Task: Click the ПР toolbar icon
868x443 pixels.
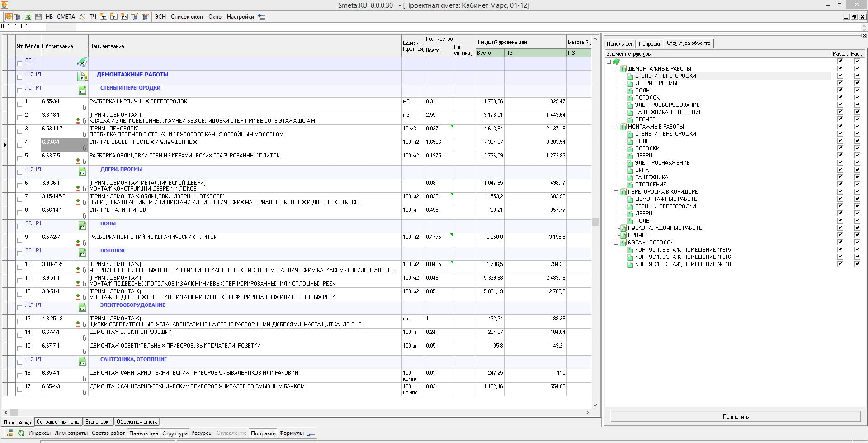Action: tap(124, 17)
